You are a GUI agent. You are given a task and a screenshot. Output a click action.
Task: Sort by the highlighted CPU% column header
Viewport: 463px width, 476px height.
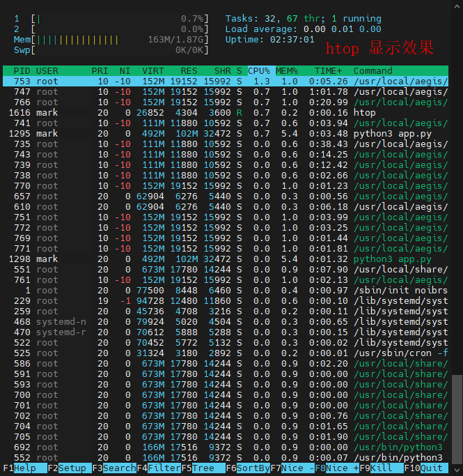261,70
